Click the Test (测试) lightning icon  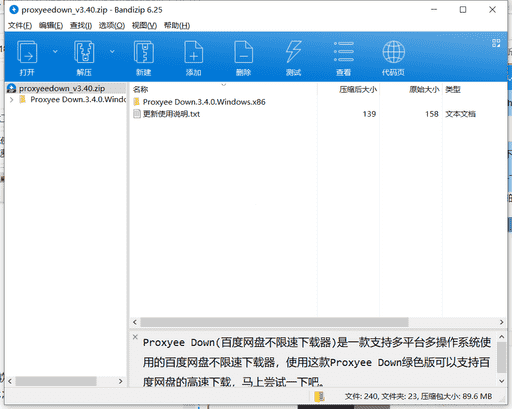(x=293, y=52)
